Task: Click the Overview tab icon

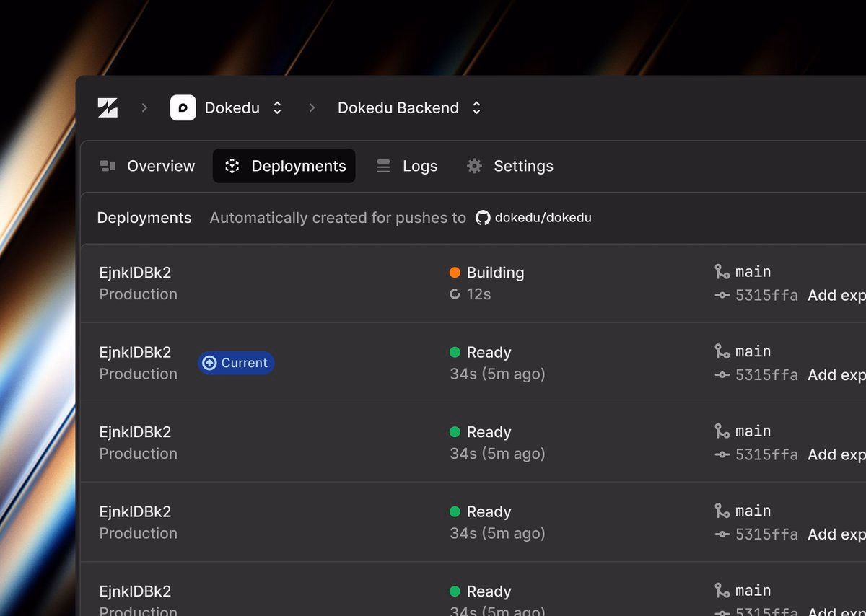Action: (108, 166)
